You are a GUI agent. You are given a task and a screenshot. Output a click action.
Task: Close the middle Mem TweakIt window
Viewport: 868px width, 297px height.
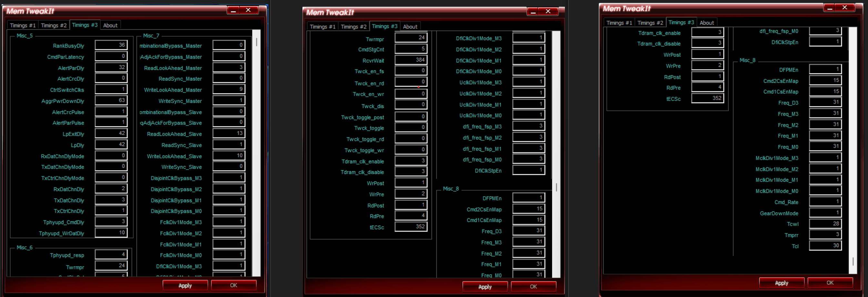548,12
